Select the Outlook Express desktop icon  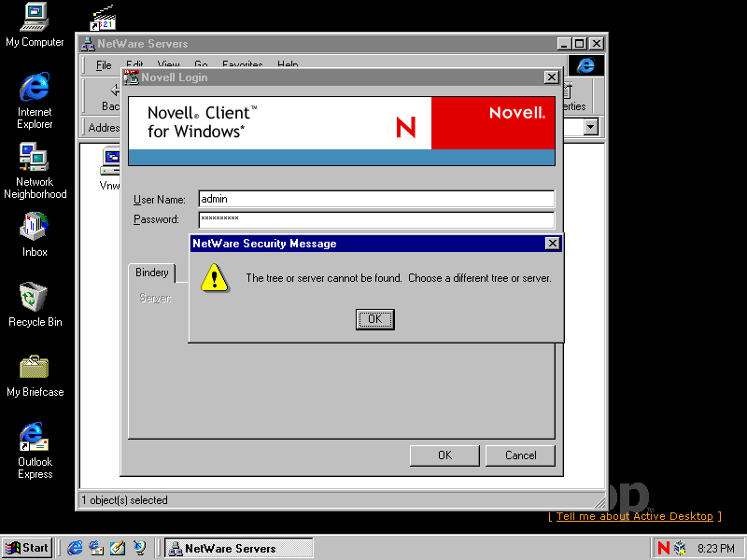pyautogui.click(x=35, y=451)
